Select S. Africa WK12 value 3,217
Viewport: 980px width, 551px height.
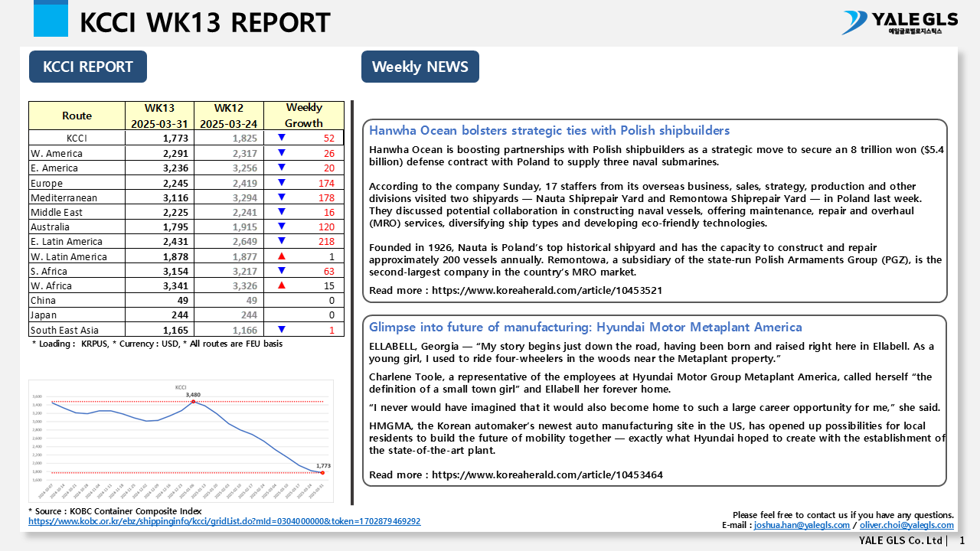click(x=245, y=271)
